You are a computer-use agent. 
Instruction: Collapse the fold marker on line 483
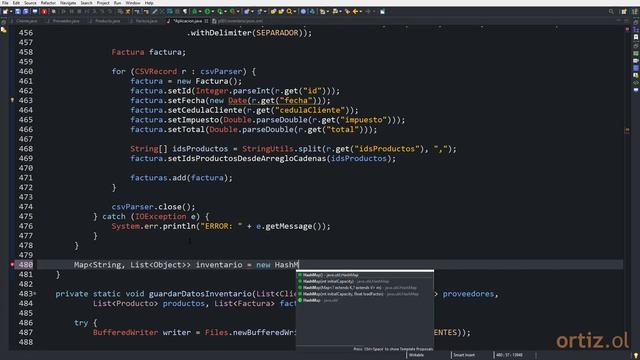35,293
